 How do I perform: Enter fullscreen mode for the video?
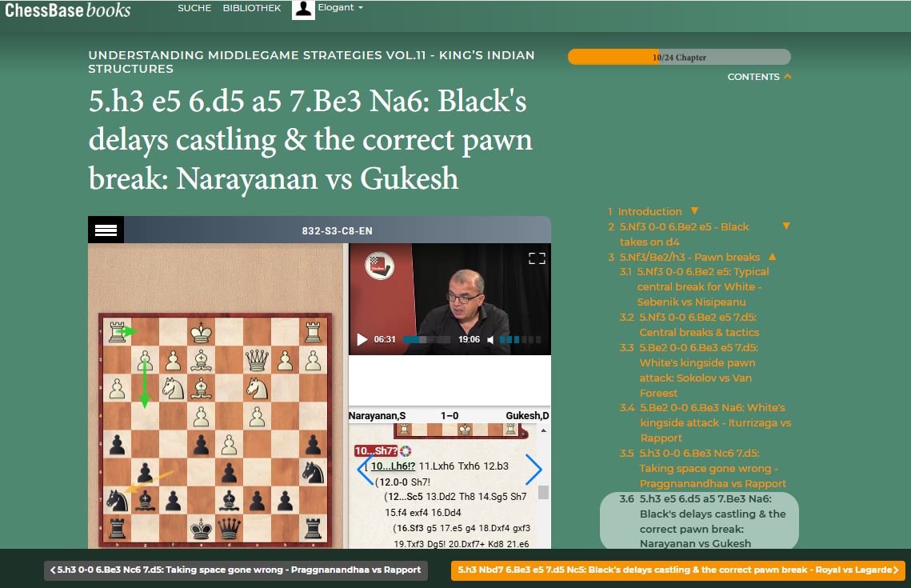pyautogui.click(x=537, y=258)
